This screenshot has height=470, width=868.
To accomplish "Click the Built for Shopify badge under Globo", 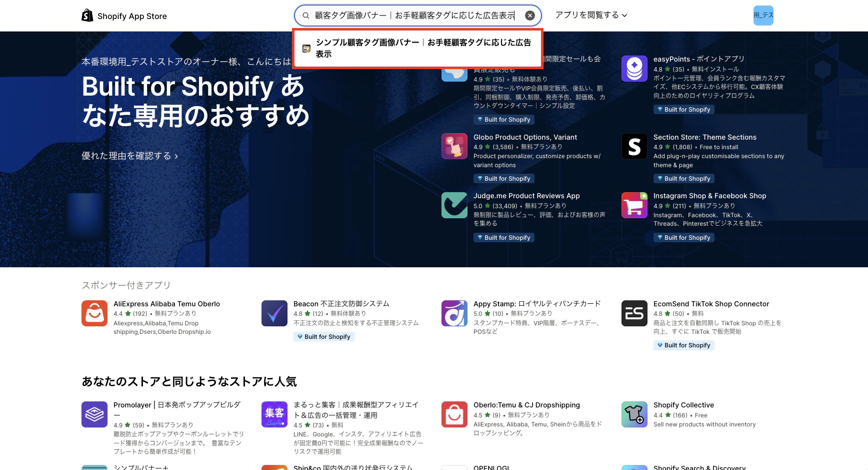I will [503, 178].
